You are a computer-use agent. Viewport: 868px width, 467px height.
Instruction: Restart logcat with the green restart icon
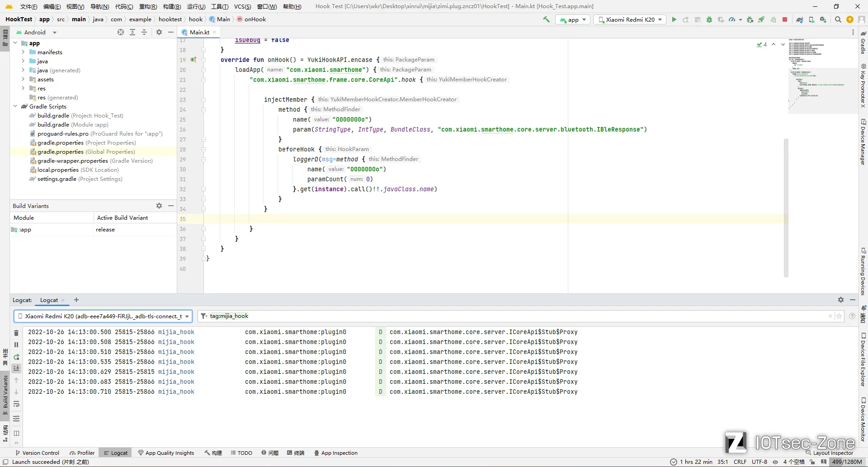pyautogui.click(x=16, y=357)
